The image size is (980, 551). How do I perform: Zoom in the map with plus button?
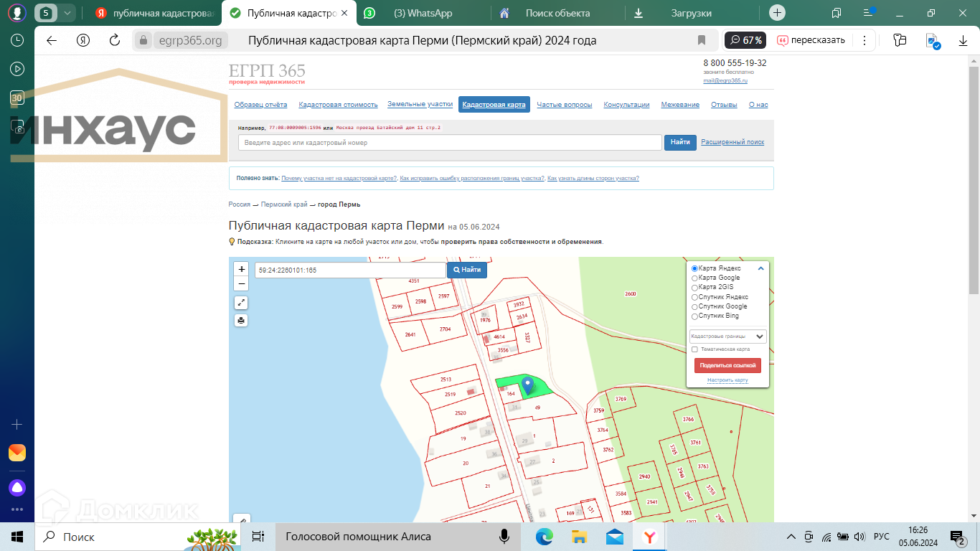click(x=242, y=270)
